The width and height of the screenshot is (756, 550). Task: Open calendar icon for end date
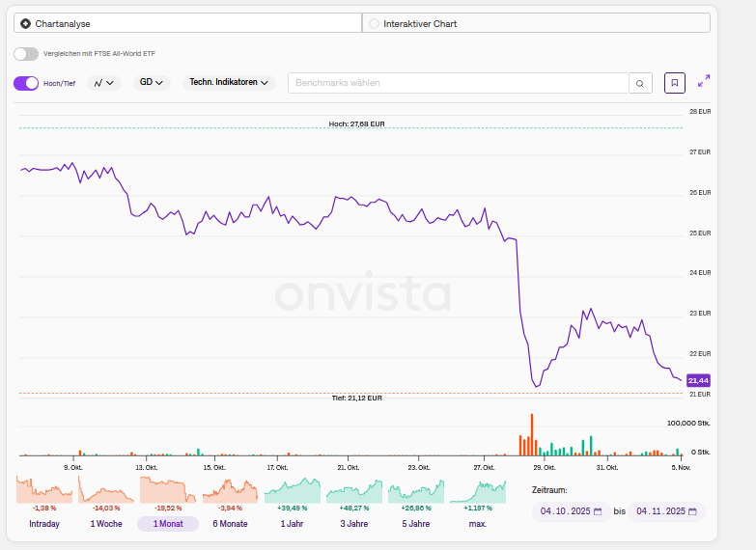pos(693,511)
